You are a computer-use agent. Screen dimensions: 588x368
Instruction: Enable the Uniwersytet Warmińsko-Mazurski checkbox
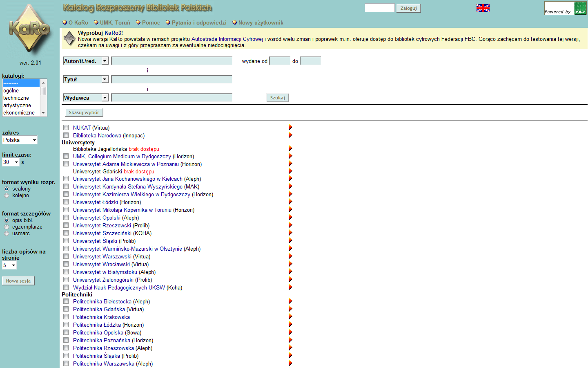[x=66, y=249]
